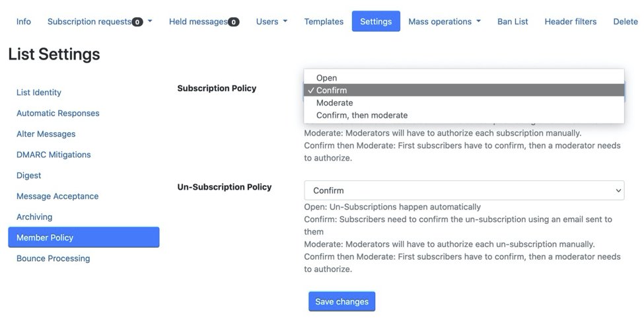Click the Save changes button
The image size is (644, 327).
pos(341,301)
